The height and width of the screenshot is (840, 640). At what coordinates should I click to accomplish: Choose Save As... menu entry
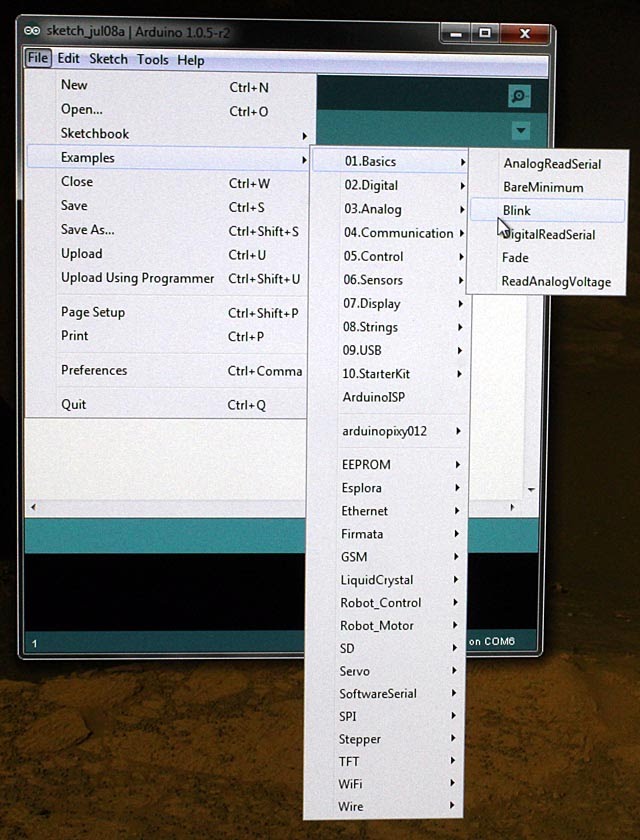coord(169,230)
